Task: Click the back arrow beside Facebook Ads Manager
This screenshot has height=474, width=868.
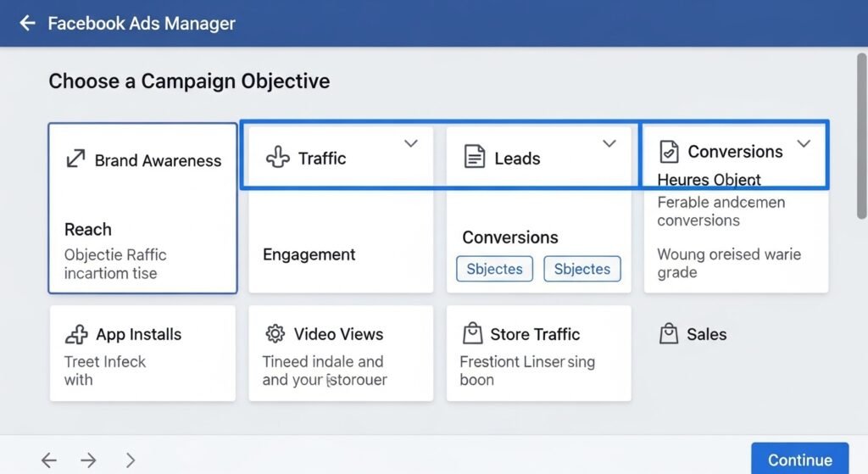Action: (x=27, y=23)
